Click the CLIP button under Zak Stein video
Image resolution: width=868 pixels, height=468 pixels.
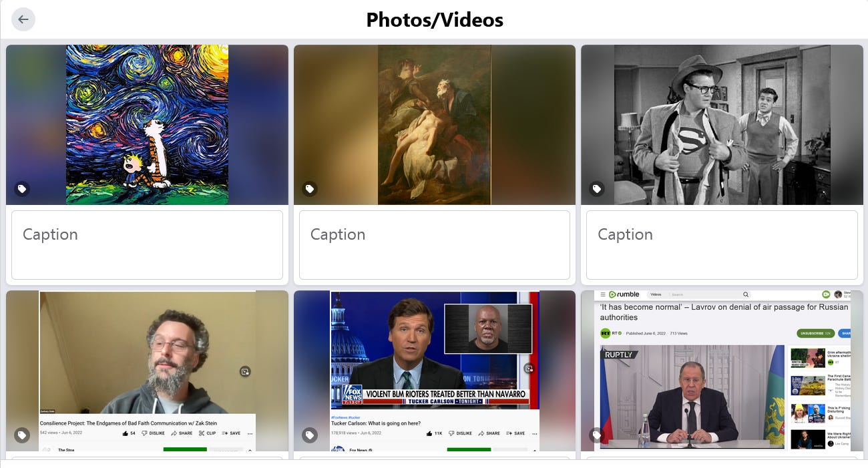click(208, 433)
